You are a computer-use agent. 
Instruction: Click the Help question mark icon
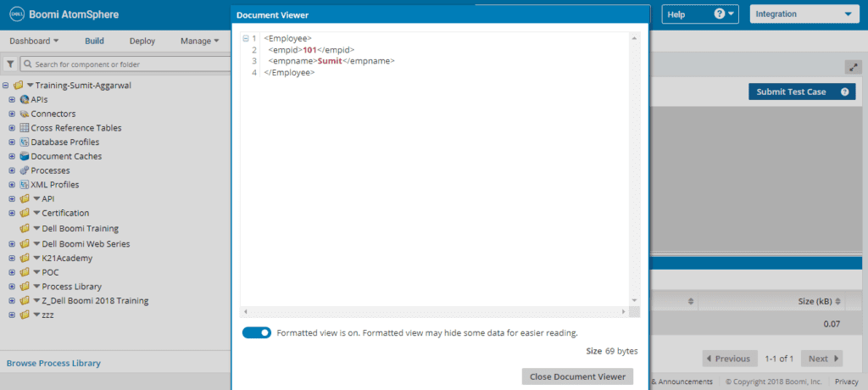coord(719,14)
